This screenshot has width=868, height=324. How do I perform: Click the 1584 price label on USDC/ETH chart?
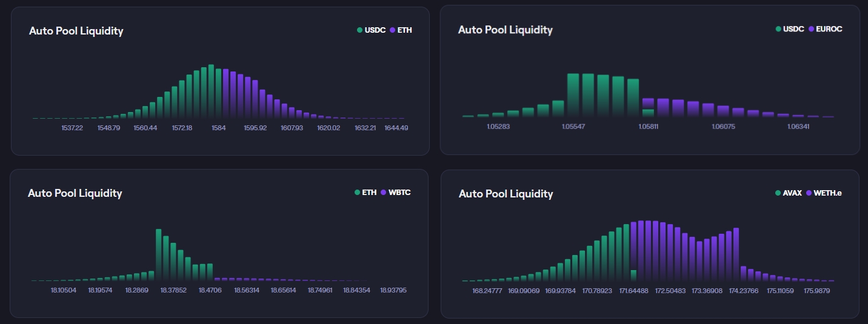[x=218, y=128]
